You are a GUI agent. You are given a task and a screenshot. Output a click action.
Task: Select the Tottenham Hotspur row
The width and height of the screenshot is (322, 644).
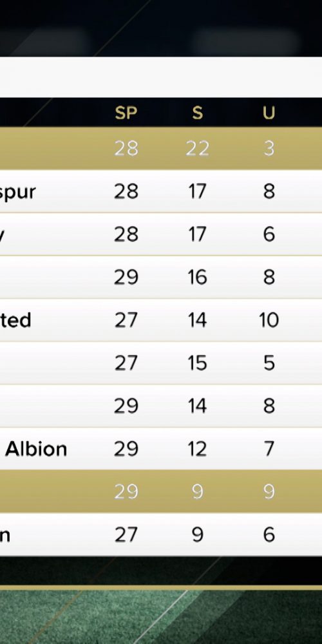click(161, 191)
